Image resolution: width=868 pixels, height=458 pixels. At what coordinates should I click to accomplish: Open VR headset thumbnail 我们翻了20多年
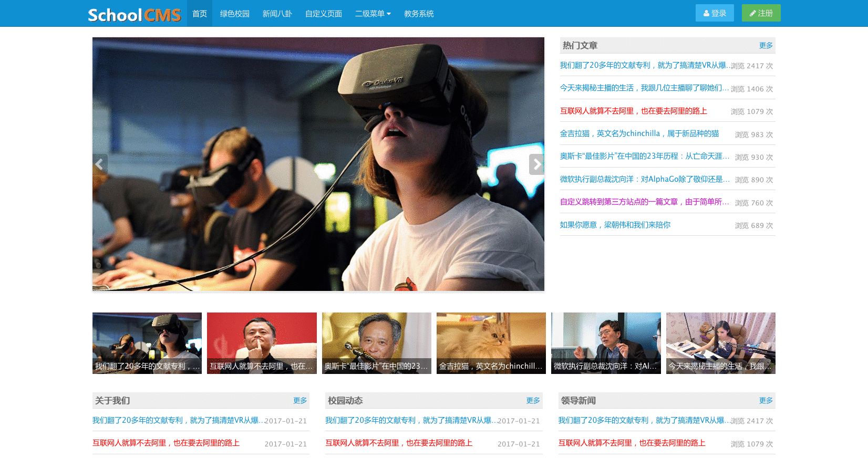click(x=147, y=343)
